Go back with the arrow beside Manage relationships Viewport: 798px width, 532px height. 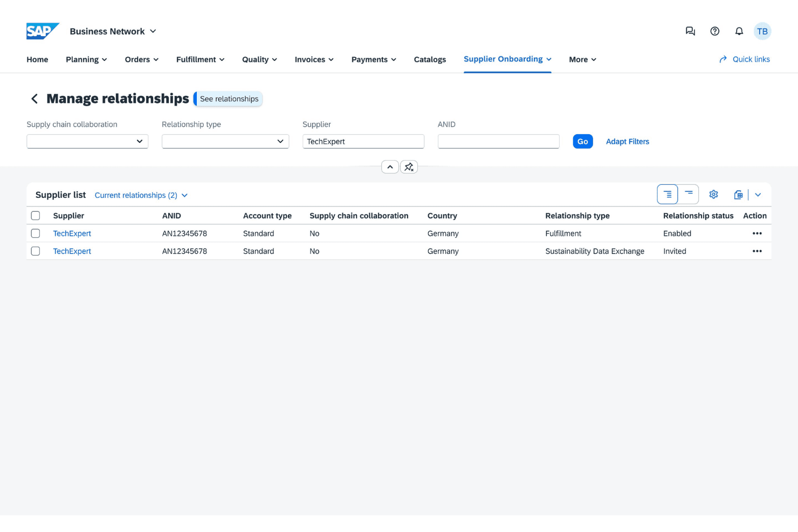click(x=35, y=99)
